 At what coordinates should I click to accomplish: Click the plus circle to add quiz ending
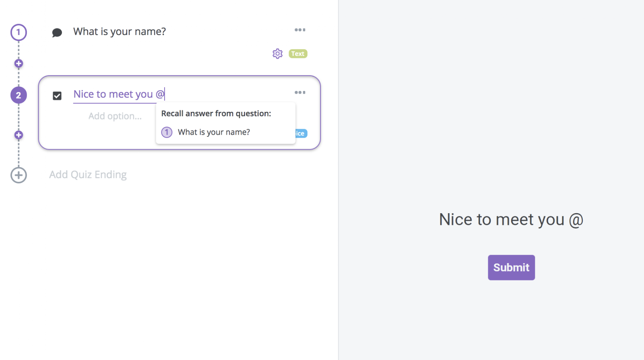pos(19,175)
